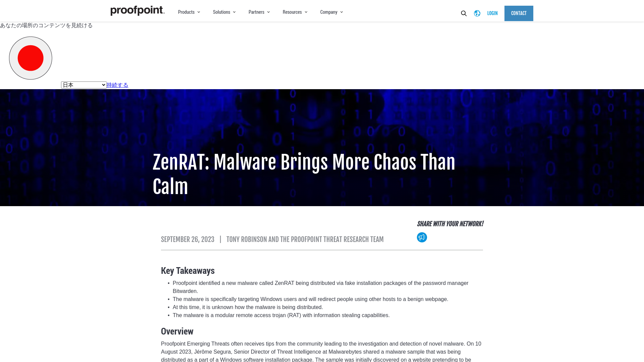This screenshot has width=644, height=362.
Task: Expand the Products navigation dropdown
Action: (189, 12)
